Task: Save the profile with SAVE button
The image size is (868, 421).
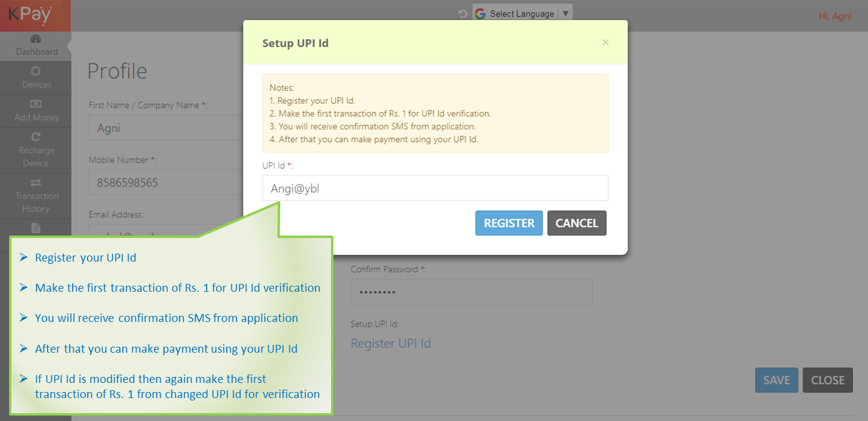Action: click(776, 380)
